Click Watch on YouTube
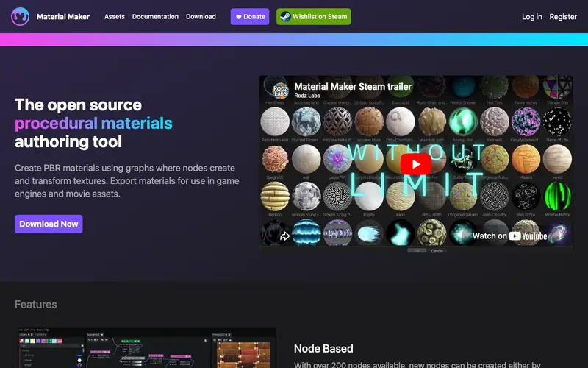This screenshot has height=368, width=588. coord(509,236)
